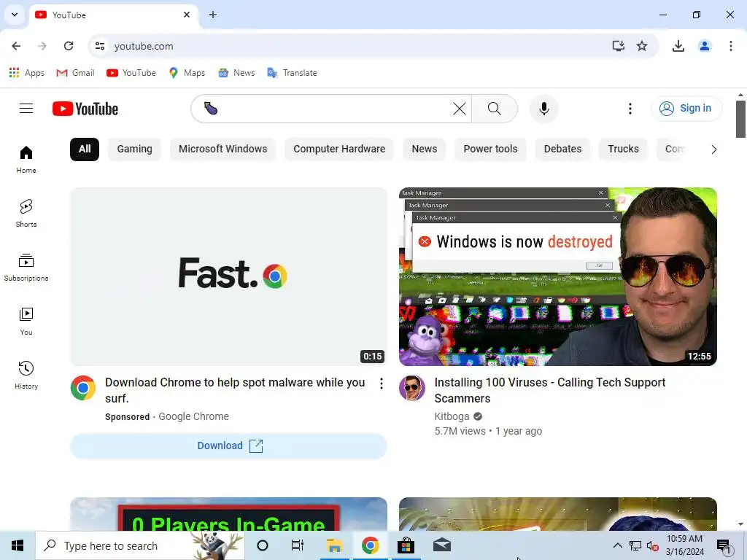Close the YouTube tab
Image resolution: width=747 pixels, height=560 pixels.
(187, 15)
